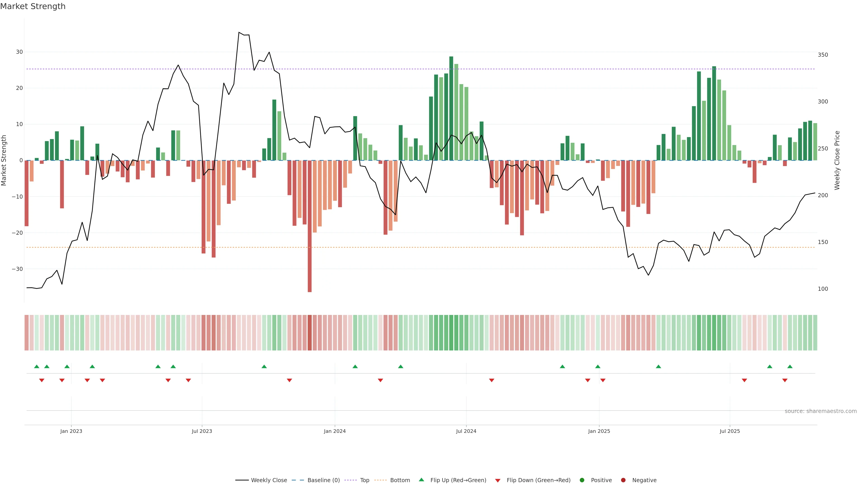
Task: Click the first red flip-down triangle marker
Action: 42,380
